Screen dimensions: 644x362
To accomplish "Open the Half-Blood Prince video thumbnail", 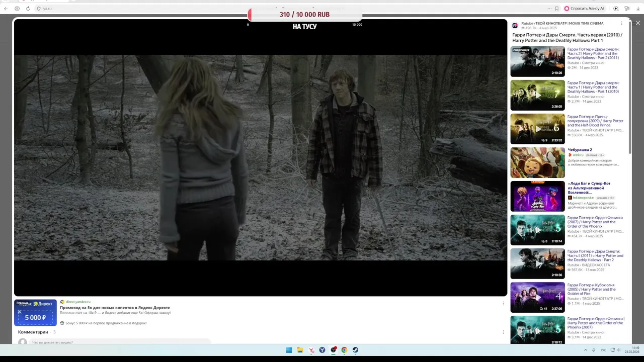I will [x=537, y=129].
